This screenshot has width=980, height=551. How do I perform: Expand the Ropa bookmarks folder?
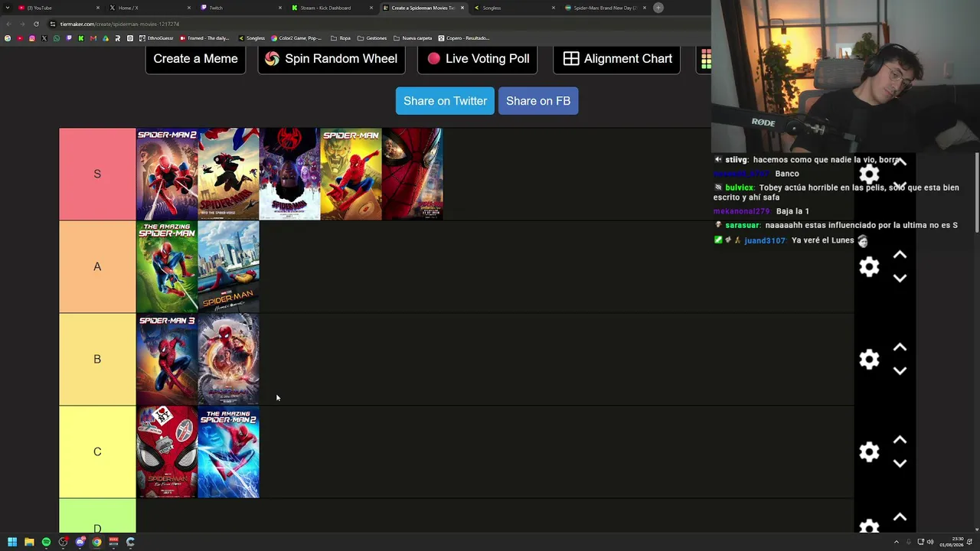[x=341, y=38]
